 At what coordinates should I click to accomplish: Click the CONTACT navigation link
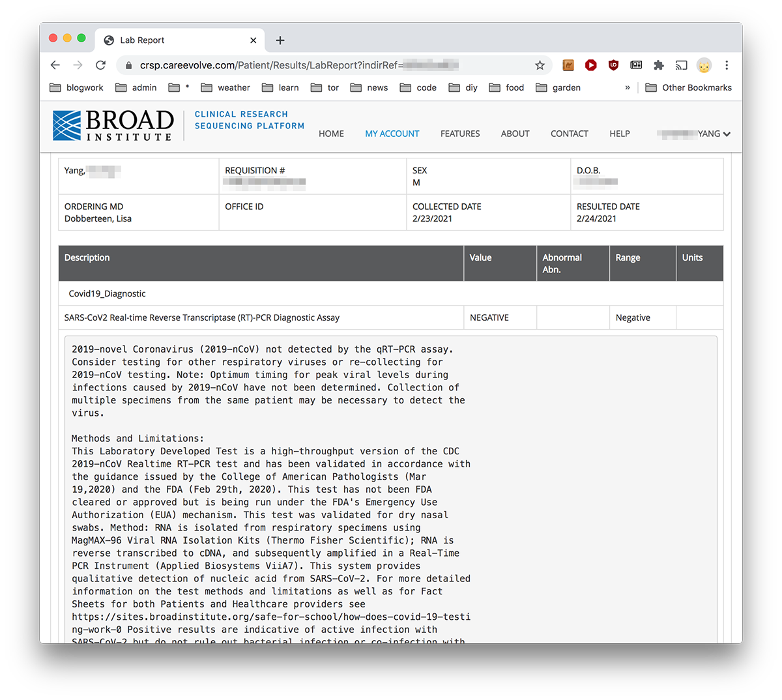click(x=570, y=134)
